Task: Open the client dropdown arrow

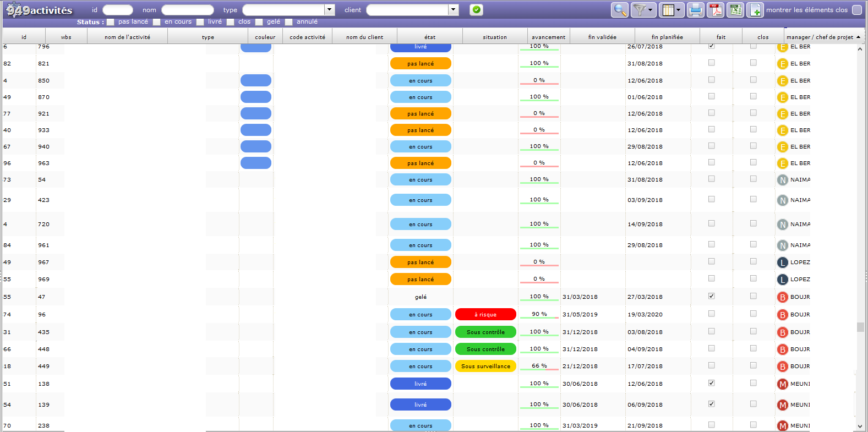Action: (453, 10)
